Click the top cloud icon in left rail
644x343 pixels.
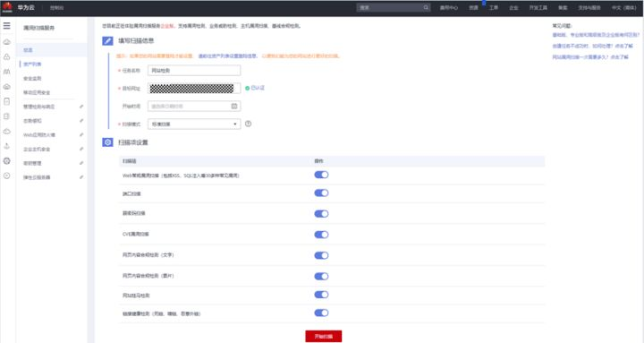(x=6, y=42)
